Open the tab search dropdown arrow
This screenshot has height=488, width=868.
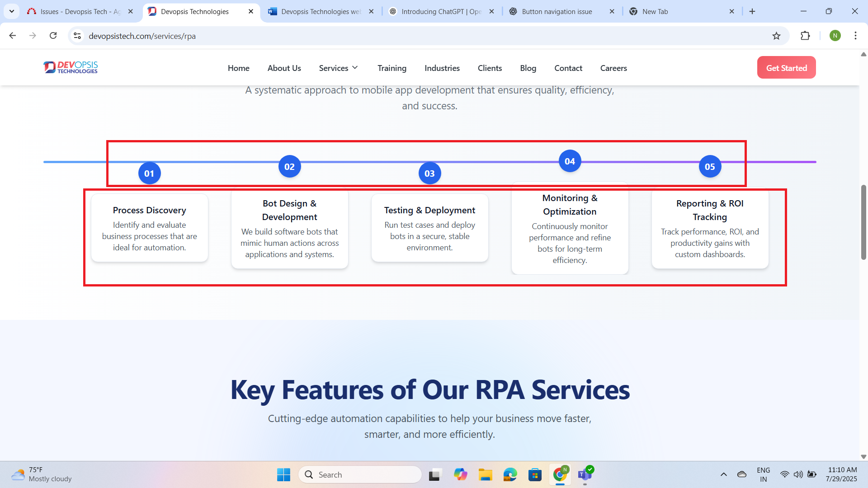[12, 11]
